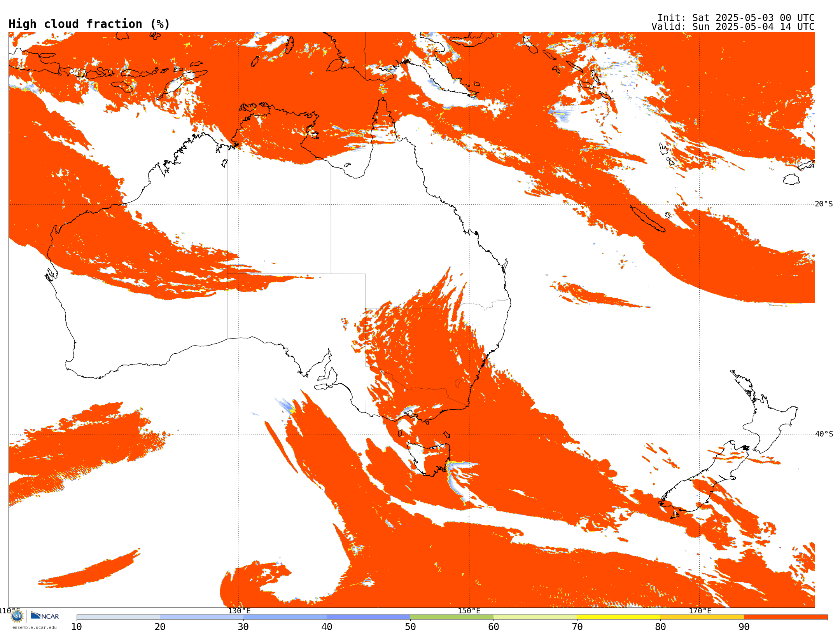Click the NCAR logo
The image size is (840, 632).
pyautogui.click(x=45, y=616)
